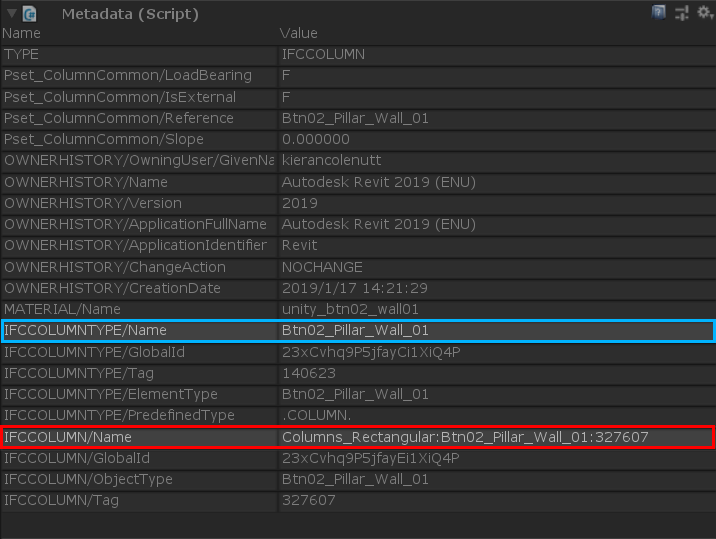Select the IFCCOLUMN/ObjectType name field
The height and width of the screenshot is (539, 716).
click(x=139, y=479)
